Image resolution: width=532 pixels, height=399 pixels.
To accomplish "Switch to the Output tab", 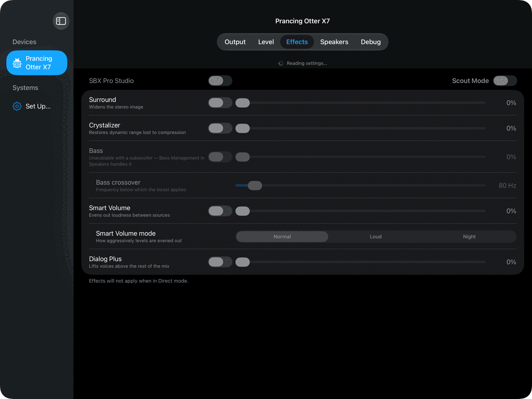I will pyautogui.click(x=235, y=42).
